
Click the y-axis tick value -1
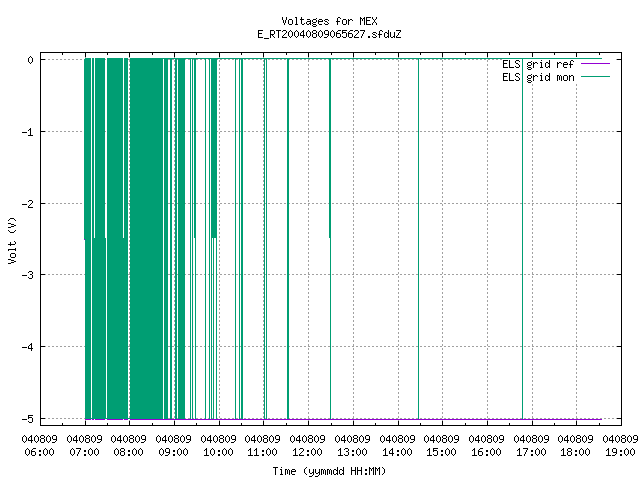[x=28, y=132]
